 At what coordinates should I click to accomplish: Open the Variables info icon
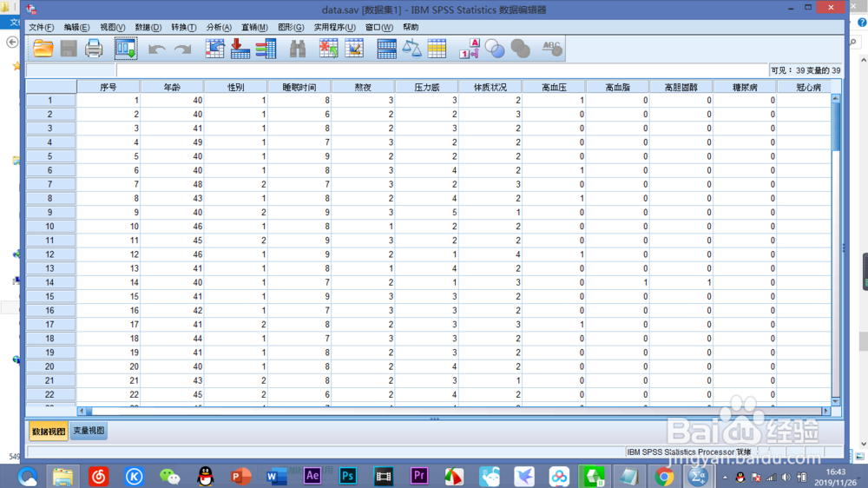coord(266,49)
